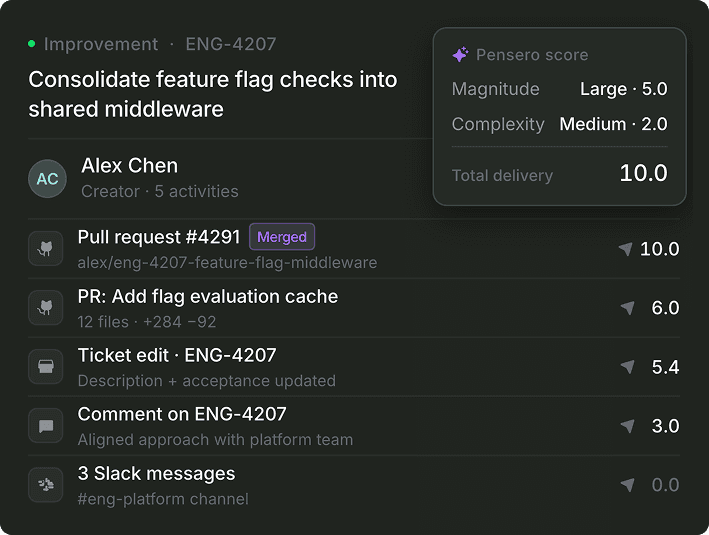Open the Slack icon beside 3 Slack messages
The image size is (709, 535).
46,485
